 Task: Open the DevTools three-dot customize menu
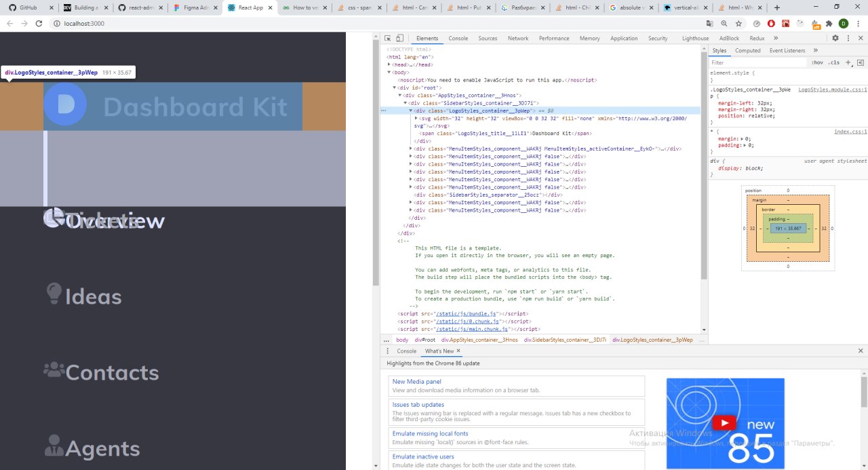point(848,38)
